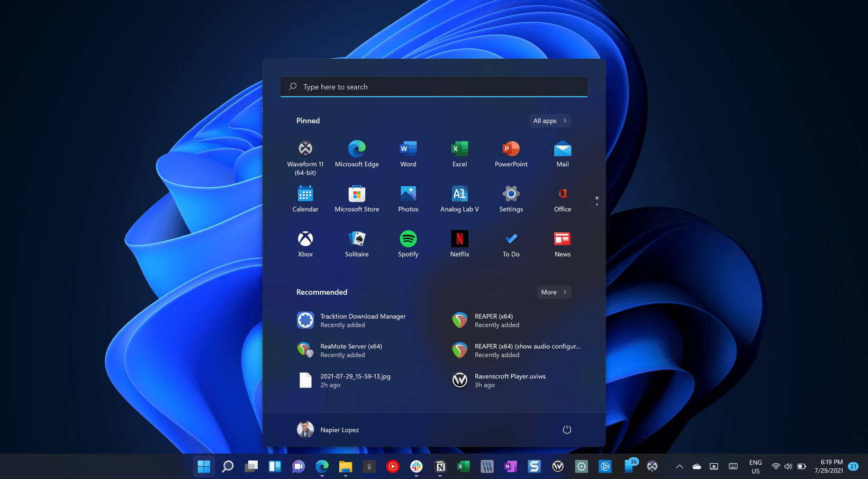Screen dimensions: 868x479
Task: Open File Explorer from the taskbar
Action: tap(346, 466)
